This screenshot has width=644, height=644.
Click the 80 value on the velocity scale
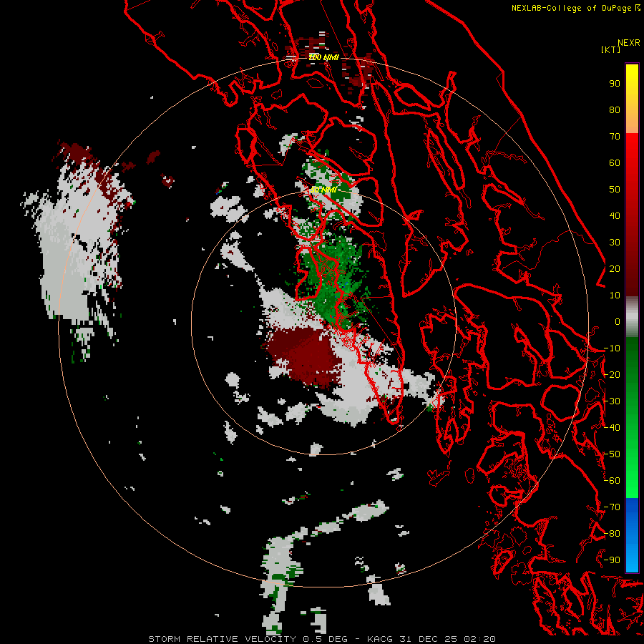click(x=615, y=109)
